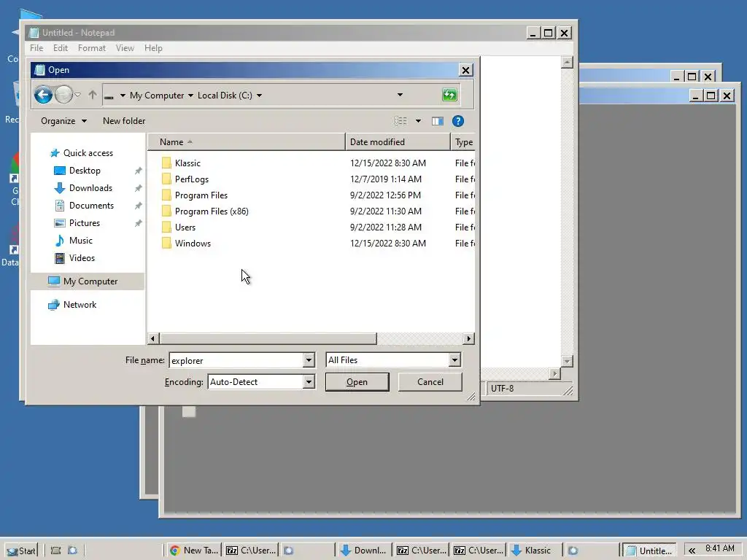Click the Open button

click(x=357, y=382)
